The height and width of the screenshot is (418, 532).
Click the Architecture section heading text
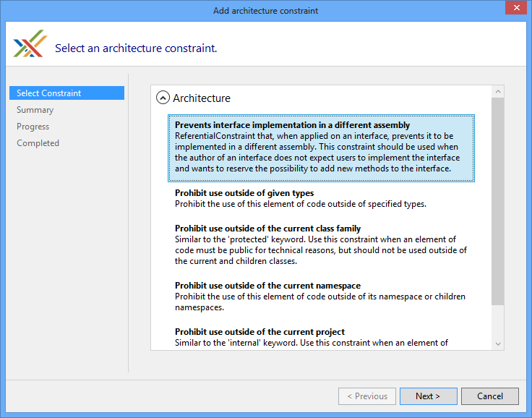point(202,98)
